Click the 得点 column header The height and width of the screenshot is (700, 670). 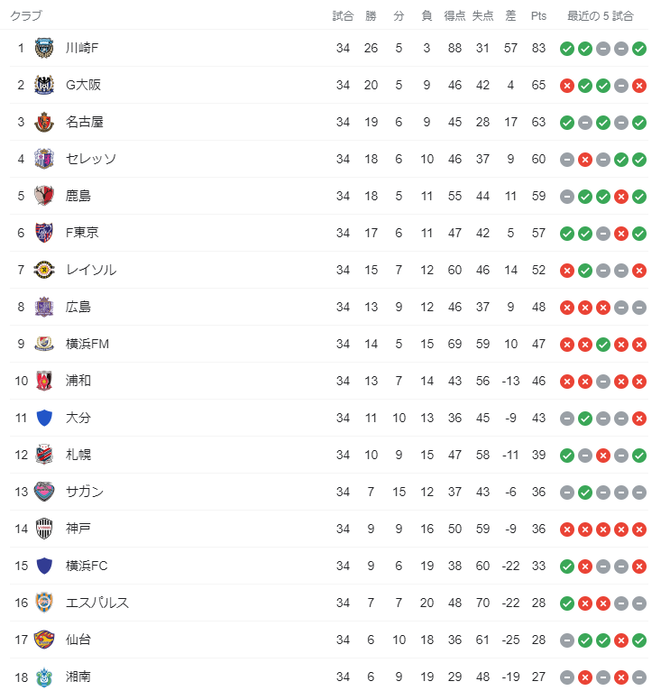coord(455,16)
